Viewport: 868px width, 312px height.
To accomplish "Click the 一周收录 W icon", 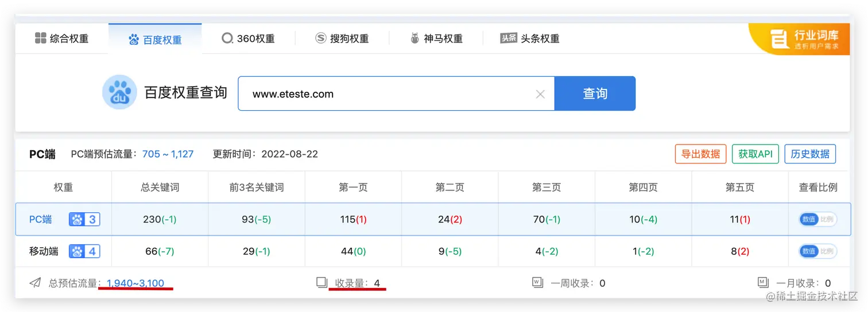I will tap(537, 282).
